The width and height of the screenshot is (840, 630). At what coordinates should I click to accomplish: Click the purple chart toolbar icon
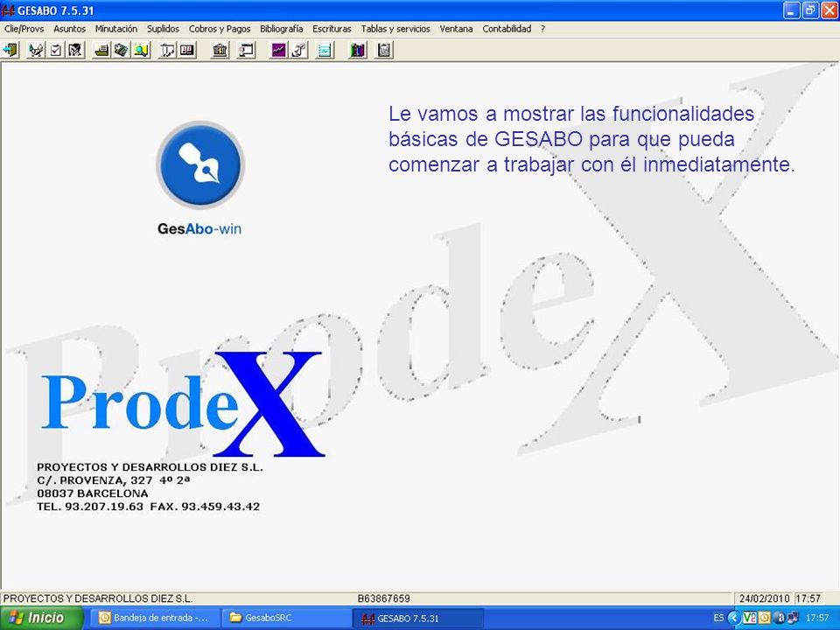pos(278,51)
